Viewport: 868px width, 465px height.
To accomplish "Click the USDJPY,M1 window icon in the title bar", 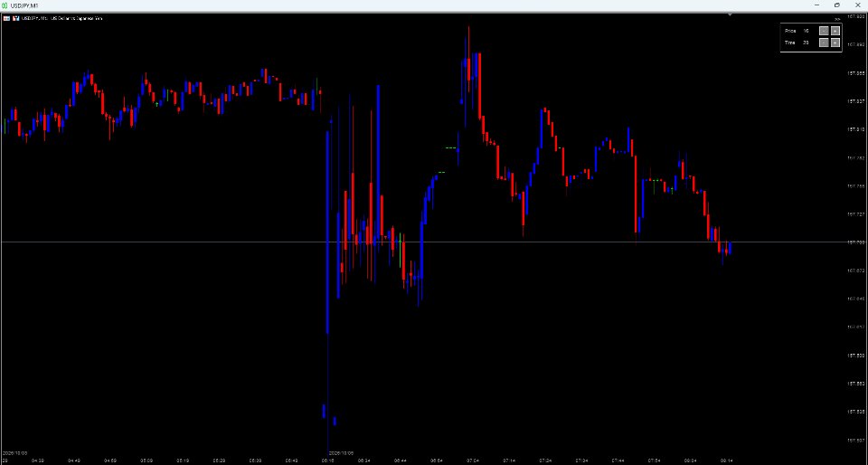I will click(5, 5).
